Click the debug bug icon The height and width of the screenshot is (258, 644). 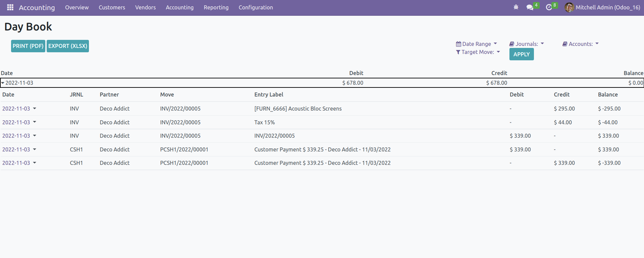pyautogui.click(x=516, y=7)
